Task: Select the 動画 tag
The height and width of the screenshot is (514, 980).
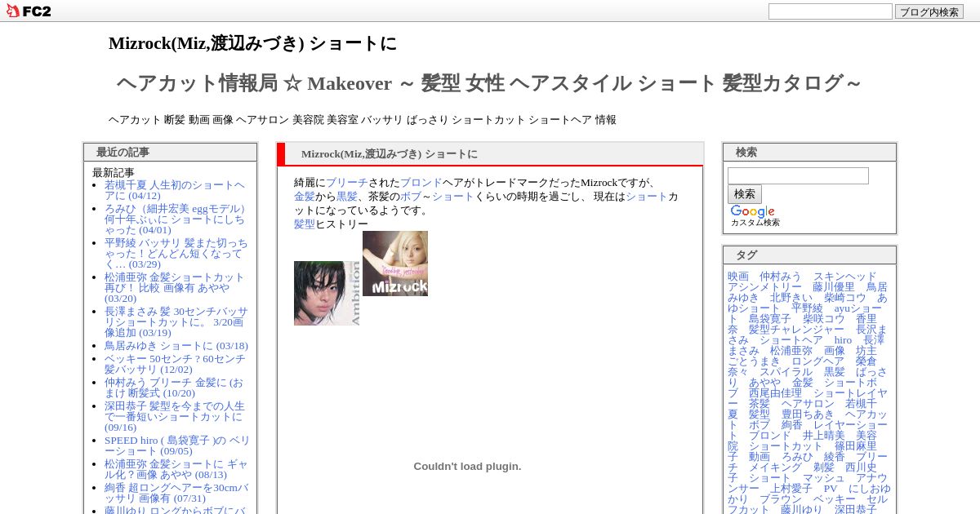Action: tap(759, 457)
